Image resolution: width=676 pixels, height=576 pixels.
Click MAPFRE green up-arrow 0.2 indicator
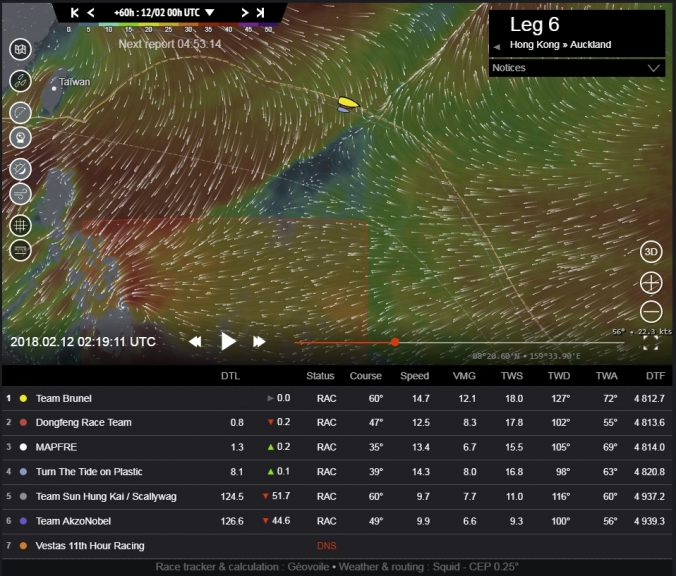point(279,447)
